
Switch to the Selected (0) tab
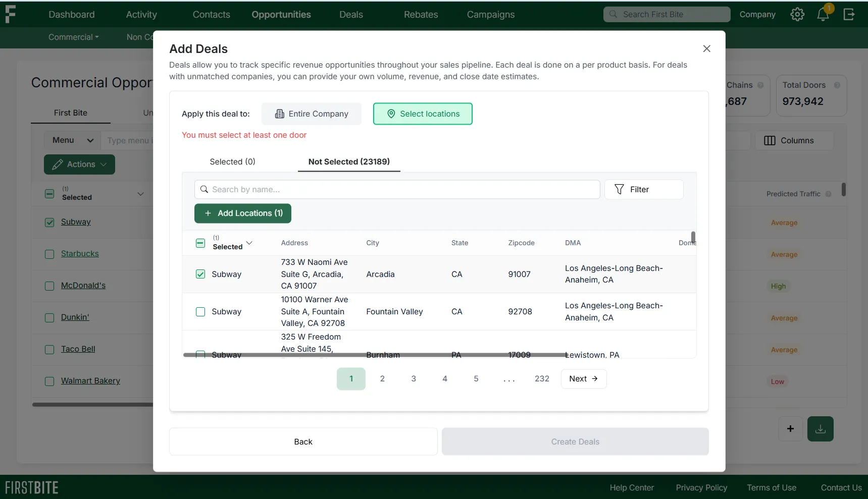click(233, 161)
